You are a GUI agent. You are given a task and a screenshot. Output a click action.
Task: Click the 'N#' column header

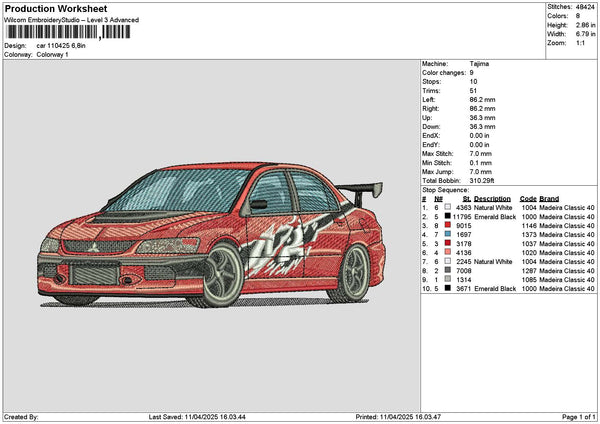coord(438,199)
